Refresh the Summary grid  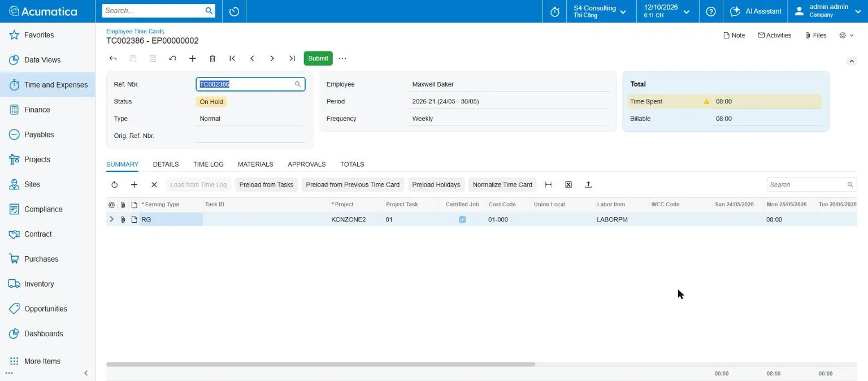pos(114,185)
